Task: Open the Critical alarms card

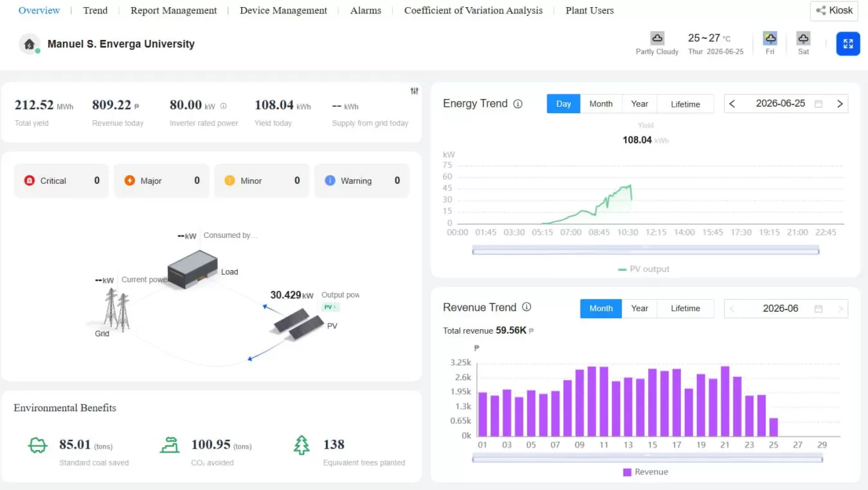Action: click(x=61, y=181)
